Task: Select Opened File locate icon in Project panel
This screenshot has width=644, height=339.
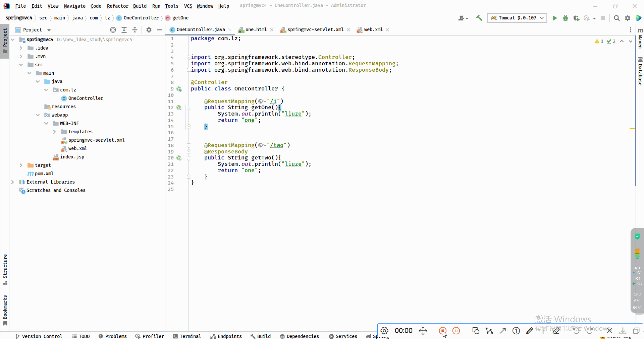Action: pyautogui.click(x=113, y=30)
